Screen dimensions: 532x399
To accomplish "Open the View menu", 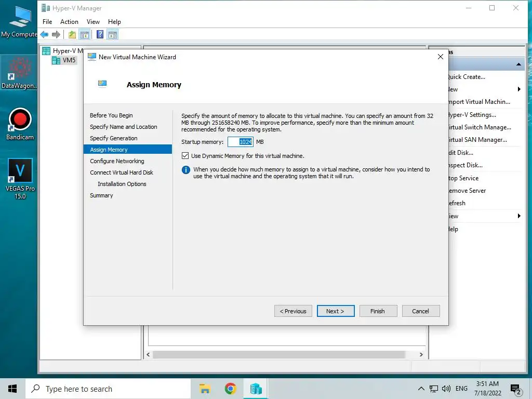I will coord(93,22).
